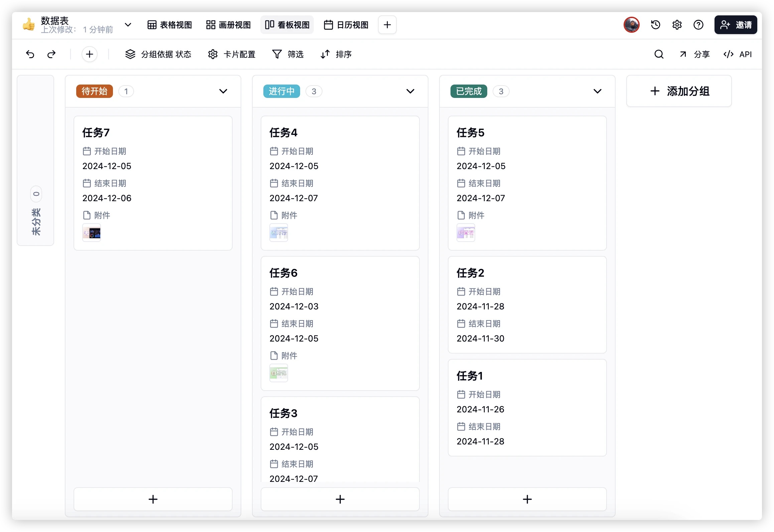Click the add record plus icon in toolbar
Viewport: 774px width, 532px height.
tap(89, 54)
